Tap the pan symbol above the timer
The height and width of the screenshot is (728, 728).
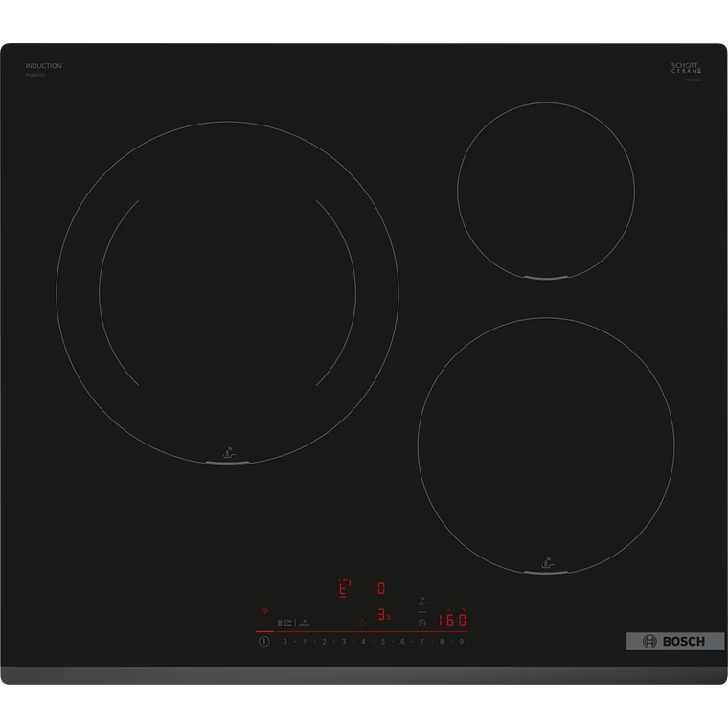[x=421, y=602]
